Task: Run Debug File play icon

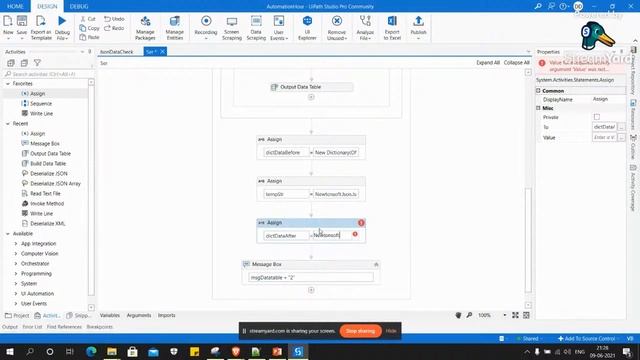Action: (x=62, y=21)
